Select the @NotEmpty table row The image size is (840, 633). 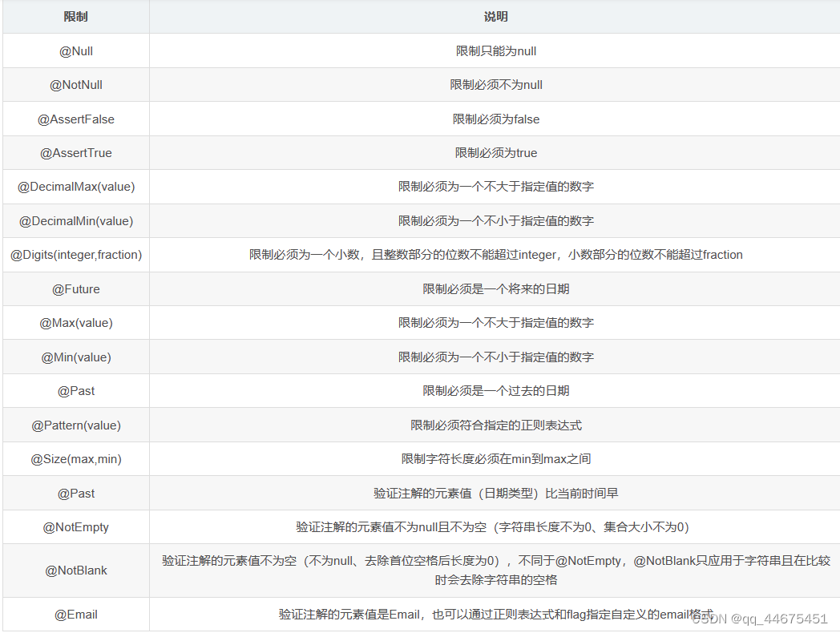coord(75,526)
